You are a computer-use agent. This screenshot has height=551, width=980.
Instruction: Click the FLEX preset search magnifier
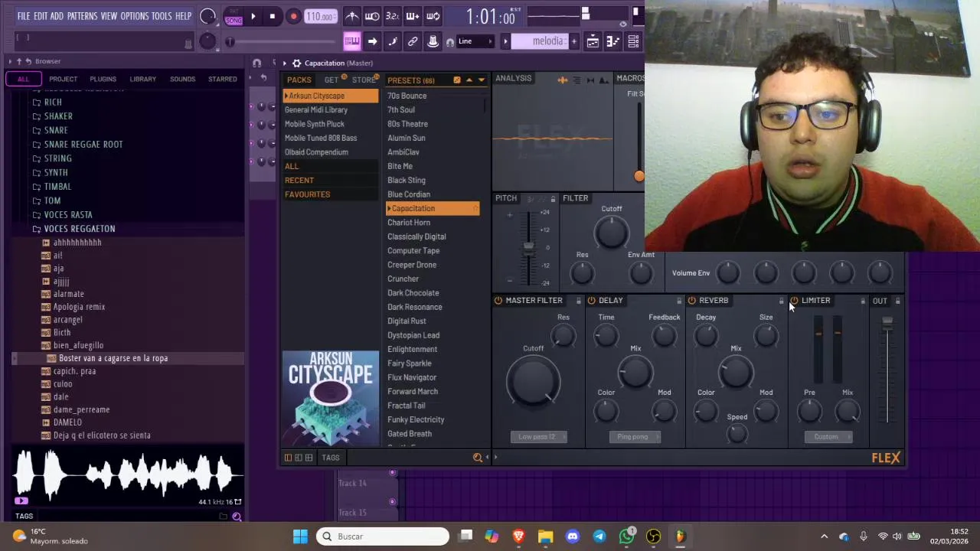(x=478, y=458)
